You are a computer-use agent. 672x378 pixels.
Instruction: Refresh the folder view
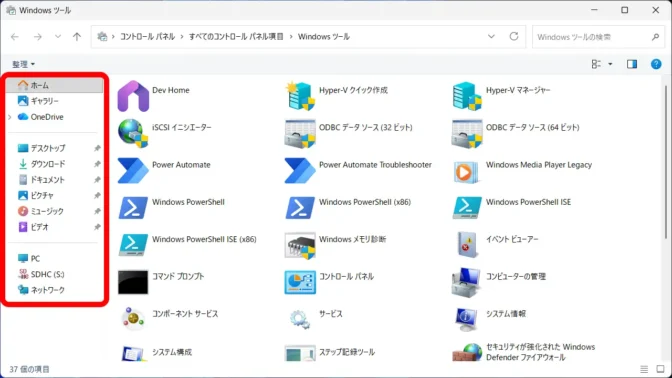pos(514,36)
